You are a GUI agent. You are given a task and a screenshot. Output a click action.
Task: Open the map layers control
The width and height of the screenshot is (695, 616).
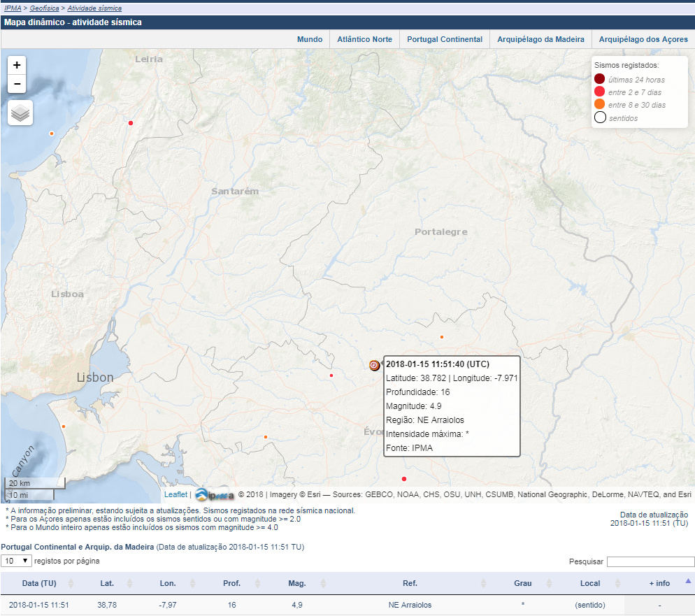click(x=20, y=113)
